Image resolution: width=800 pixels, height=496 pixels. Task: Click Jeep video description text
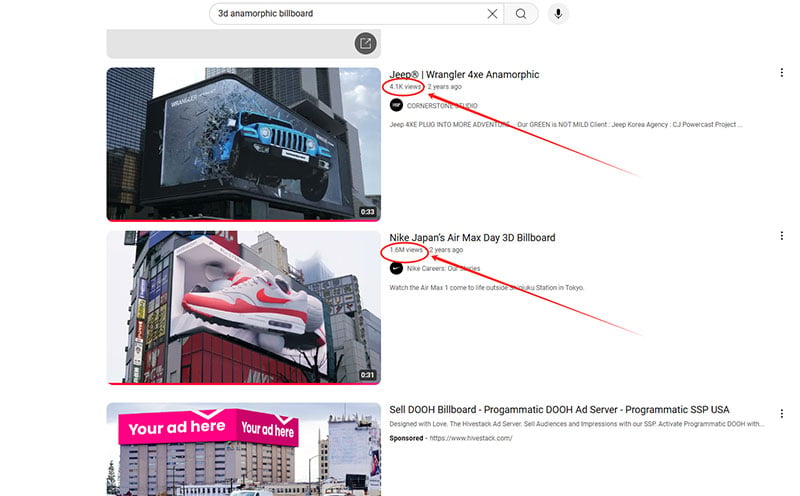(x=565, y=125)
